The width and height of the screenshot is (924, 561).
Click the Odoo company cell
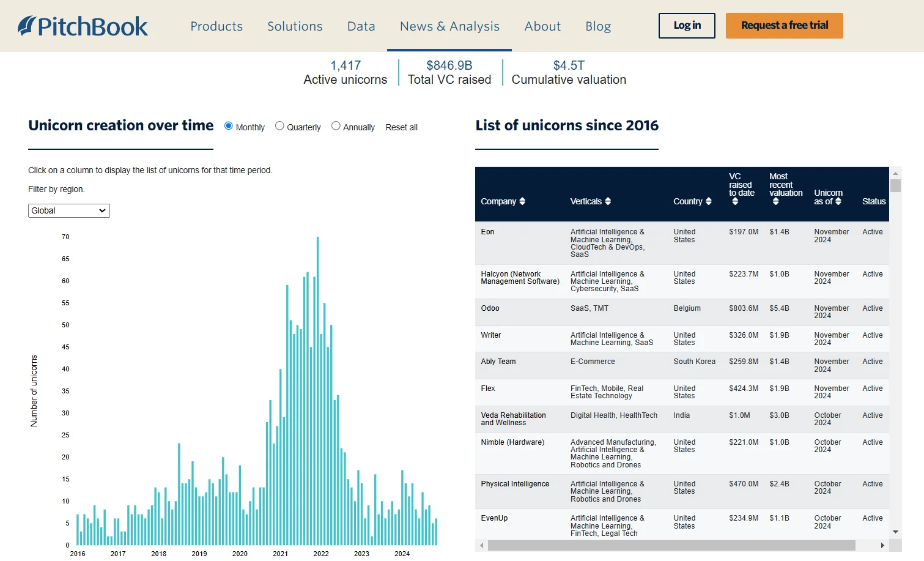coord(490,308)
